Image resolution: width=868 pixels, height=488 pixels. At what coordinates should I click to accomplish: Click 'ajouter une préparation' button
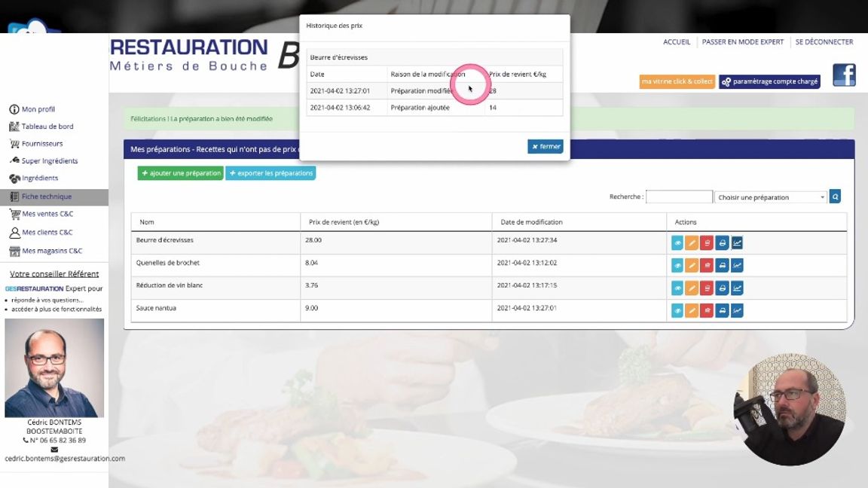coord(181,173)
